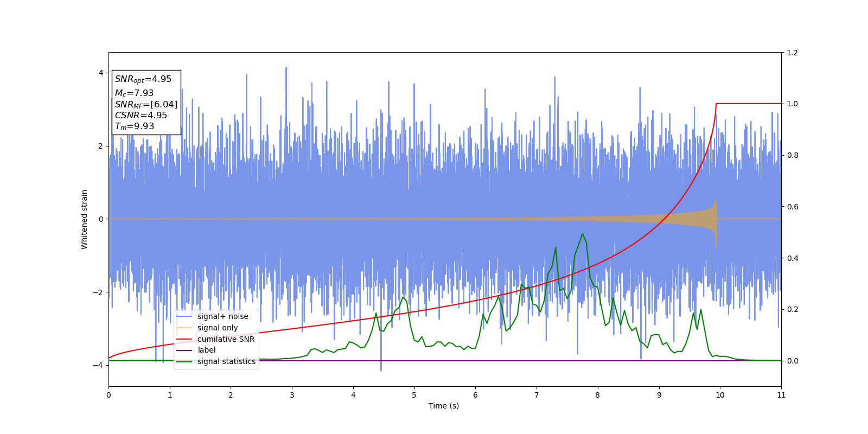Click the green signal statistics legend line
Screen dimensions: 868x434
tap(184, 361)
